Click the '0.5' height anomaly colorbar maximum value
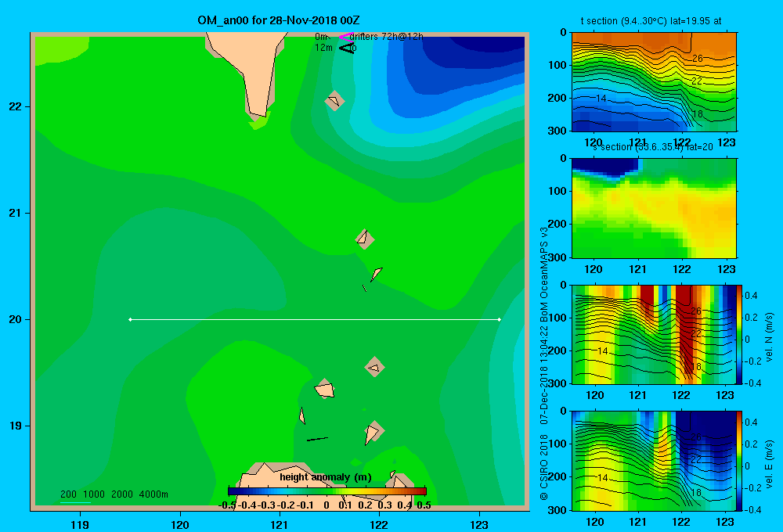This screenshot has width=783, height=532. pos(424,505)
